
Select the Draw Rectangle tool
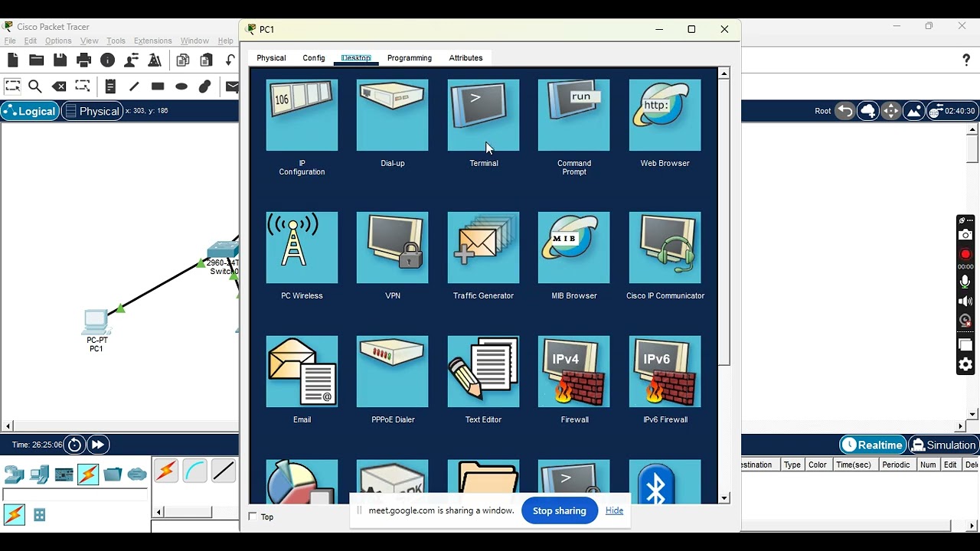coord(158,86)
